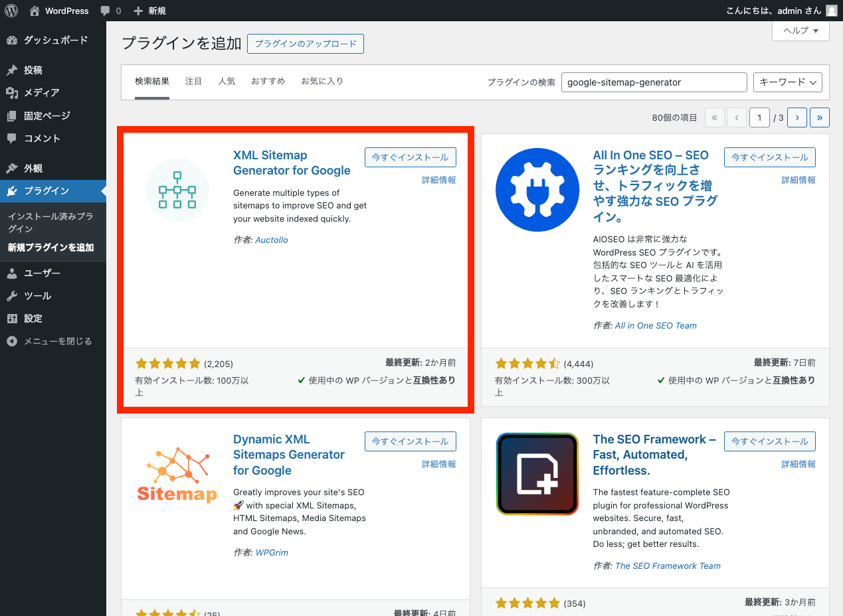The image size is (843, 616).
Task: Click the WordPress logo icon in admin bar
Action: tap(11, 11)
